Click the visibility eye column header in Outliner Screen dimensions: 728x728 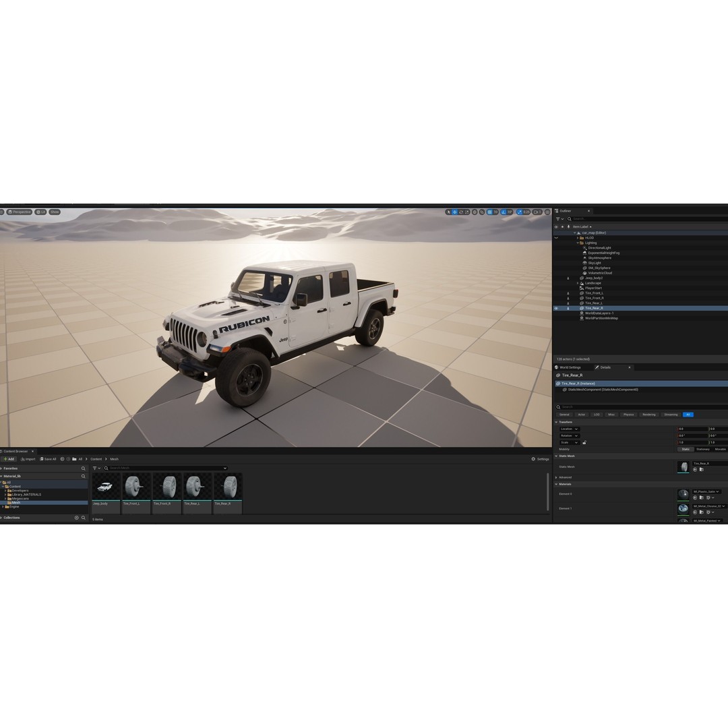[x=556, y=227]
